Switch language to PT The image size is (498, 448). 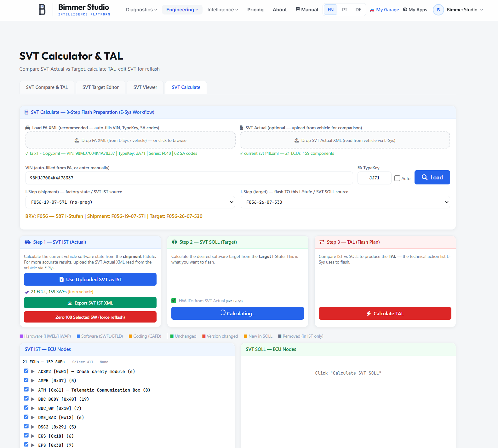point(345,10)
